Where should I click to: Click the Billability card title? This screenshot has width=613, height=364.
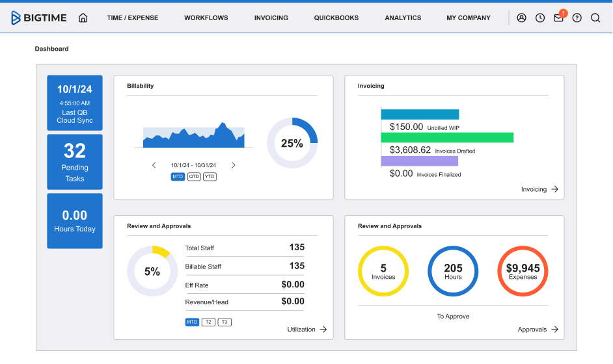pos(141,86)
